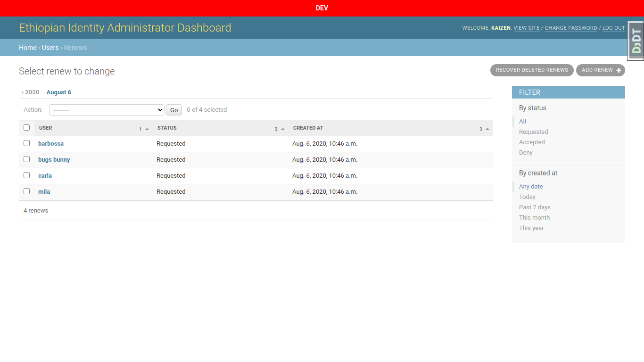The image size is (644, 362).
Task: Click Recover Deleted Renews button
Action: click(x=532, y=70)
